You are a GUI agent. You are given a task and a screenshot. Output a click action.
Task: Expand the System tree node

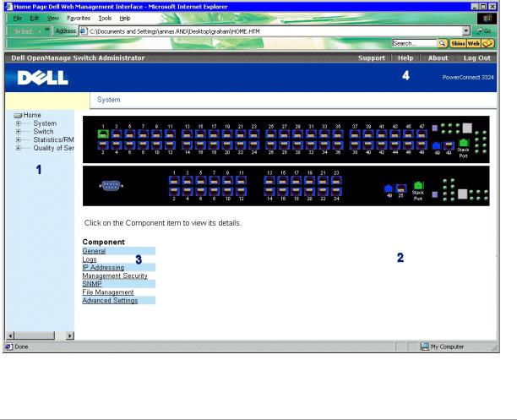pyautogui.click(x=18, y=123)
